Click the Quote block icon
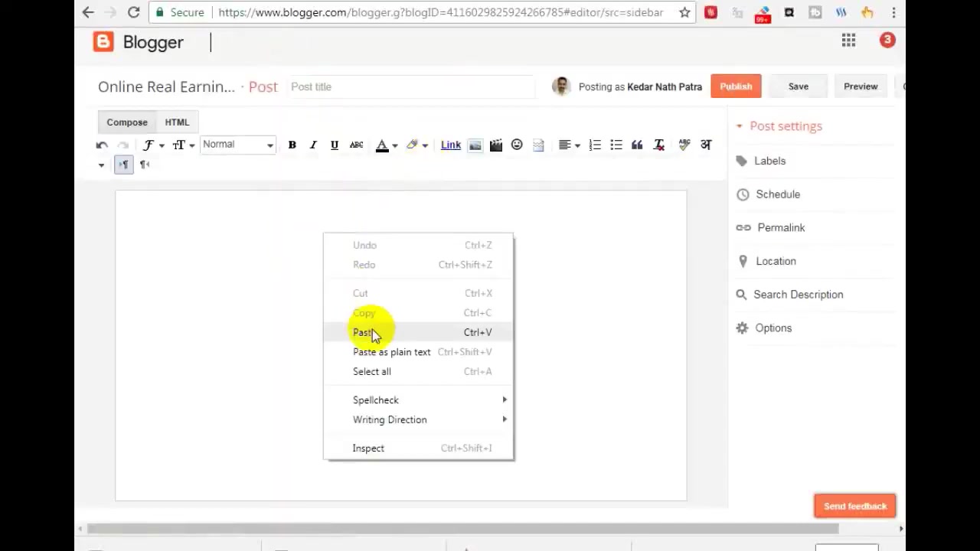980x551 pixels. click(x=637, y=145)
